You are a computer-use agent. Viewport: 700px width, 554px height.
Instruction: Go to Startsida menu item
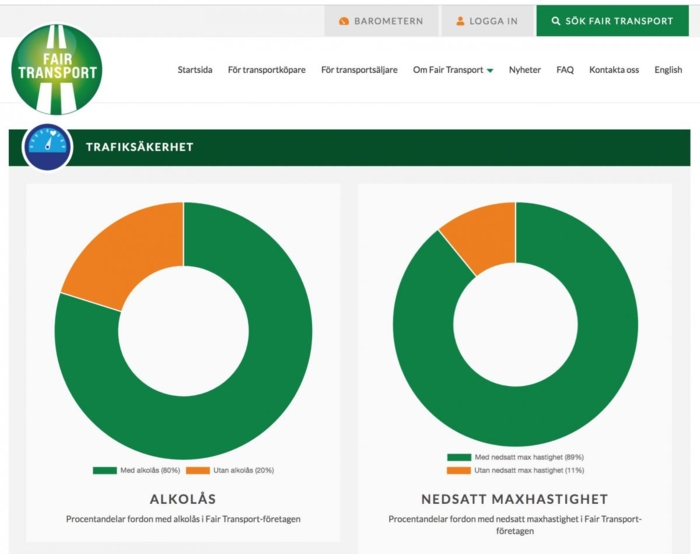coord(195,70)
